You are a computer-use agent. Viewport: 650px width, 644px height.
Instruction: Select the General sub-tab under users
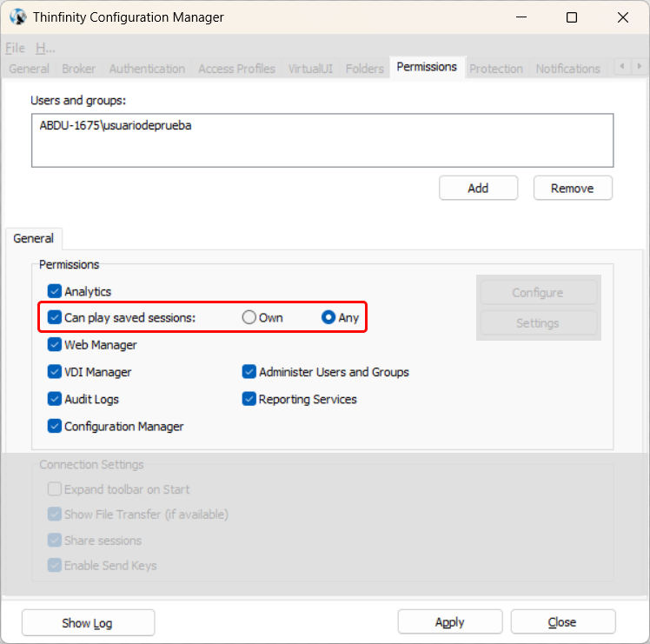[x=34, y=238]
